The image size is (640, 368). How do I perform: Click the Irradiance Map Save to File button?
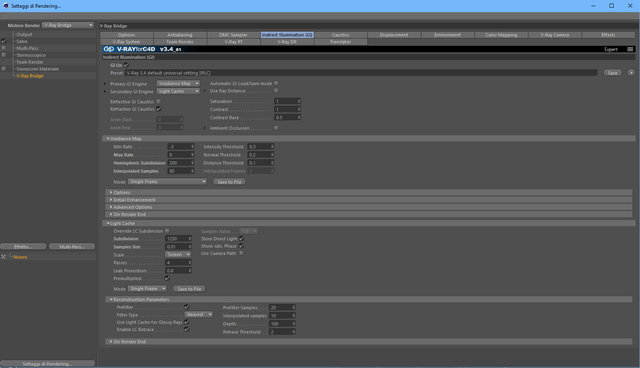(x=229, y=182)
